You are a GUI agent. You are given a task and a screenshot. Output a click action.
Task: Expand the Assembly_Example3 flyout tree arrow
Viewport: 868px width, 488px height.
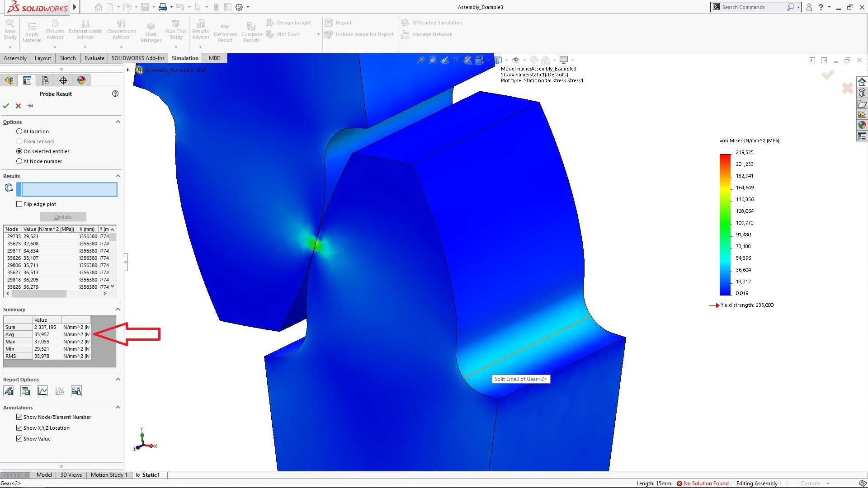pyautogui.click(x=128, y=70)
